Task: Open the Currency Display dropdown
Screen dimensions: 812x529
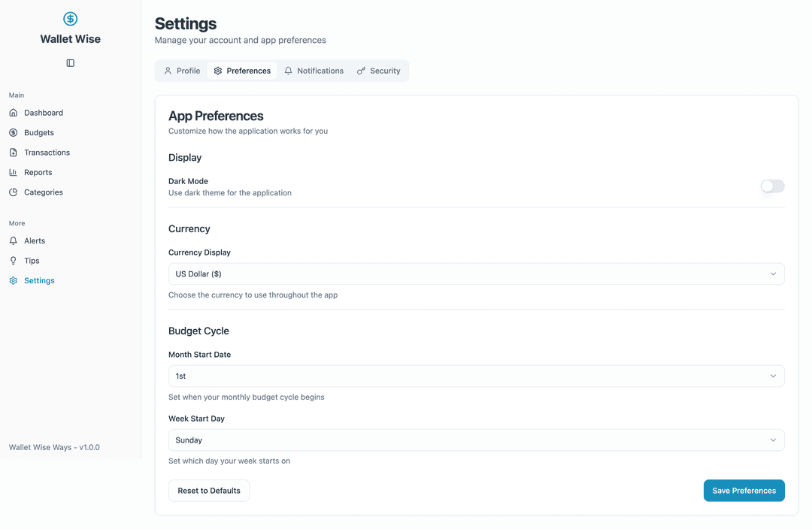Action: (477, 274)
